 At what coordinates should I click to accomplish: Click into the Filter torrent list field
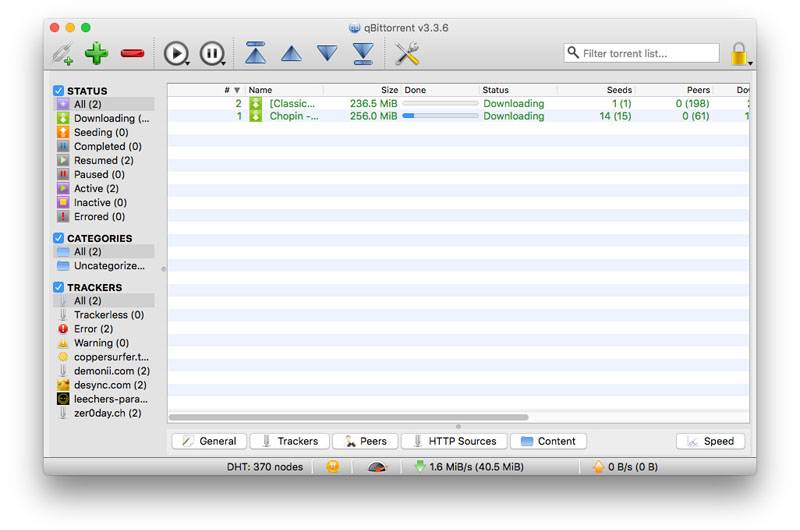(x=641, y=53)
